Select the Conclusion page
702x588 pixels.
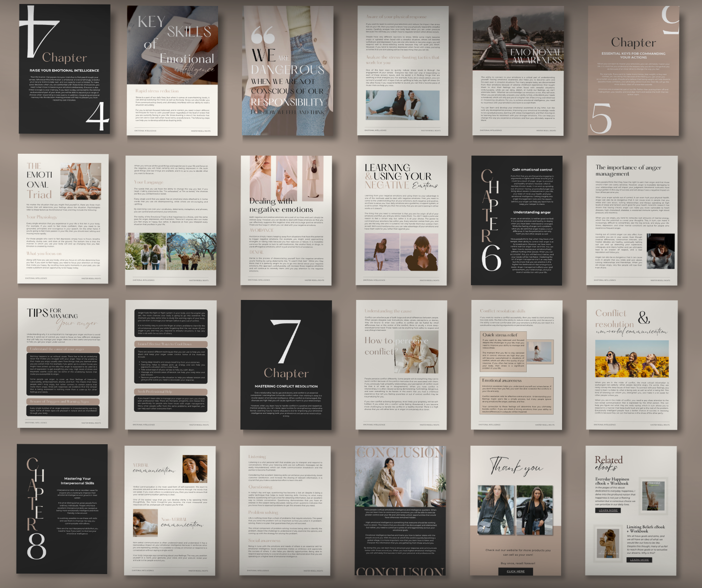point(400,510)
